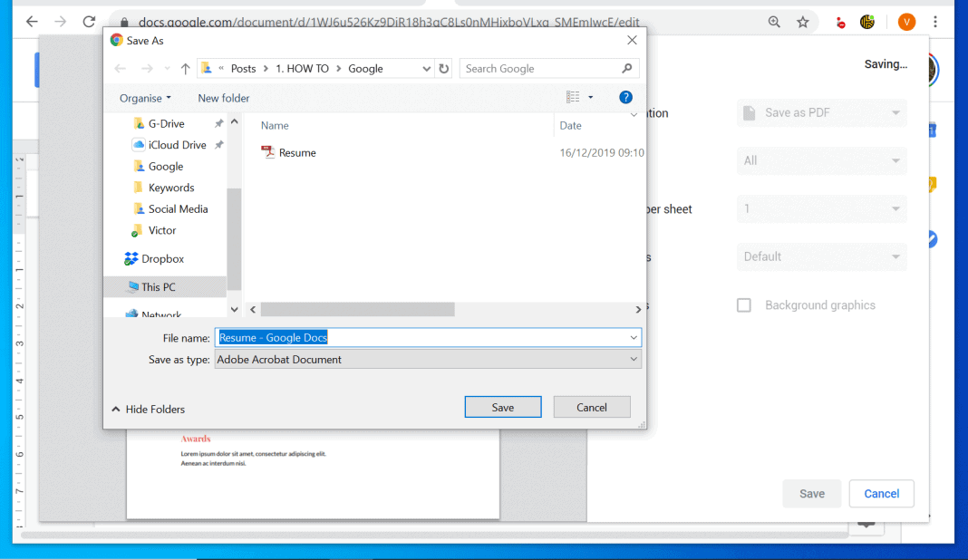This screenshot has width=968, height=560.
Task: Open recent locations dropdown arrow
Action: [167, 69]
